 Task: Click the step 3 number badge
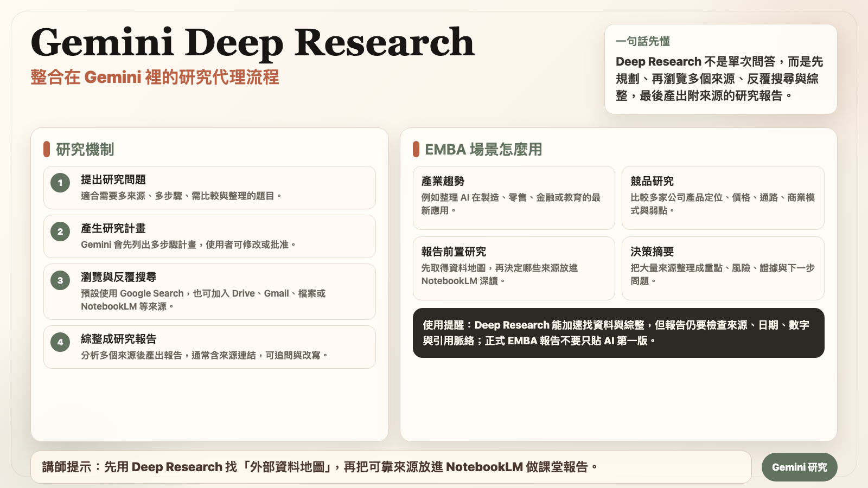point(60,280)
